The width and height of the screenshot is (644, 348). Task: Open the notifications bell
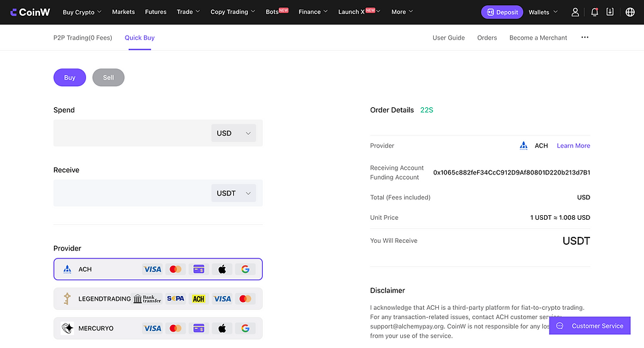[x=595, y=12]
